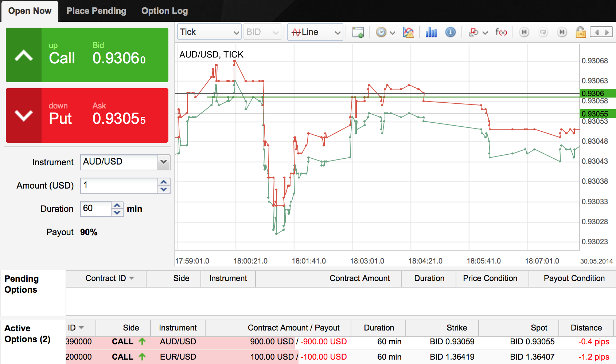Expand the AUD/USD instrument dropdown

pyautogui.click(x=164, y=162)
